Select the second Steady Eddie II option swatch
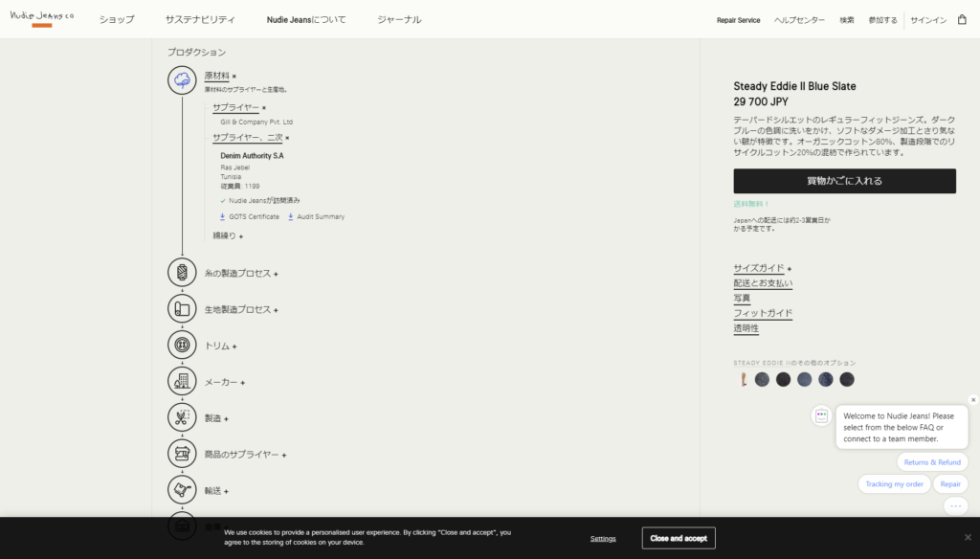Image resolution: width=980 pixels, height=559 pixels. pyautogui.click(x=762, y=380)
